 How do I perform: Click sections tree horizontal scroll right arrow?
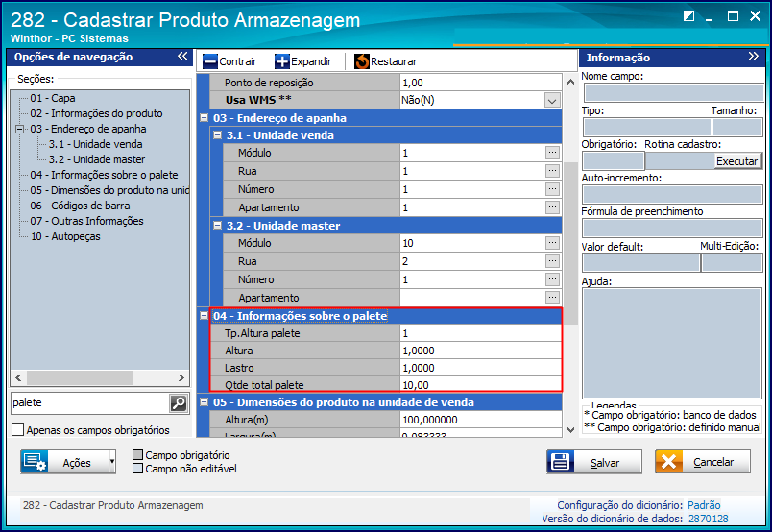(x=181, y=377)
